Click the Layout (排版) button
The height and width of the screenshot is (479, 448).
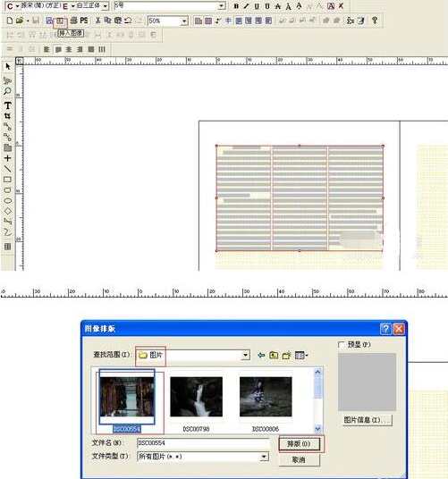pyautogui.click(x=299, y=444)
